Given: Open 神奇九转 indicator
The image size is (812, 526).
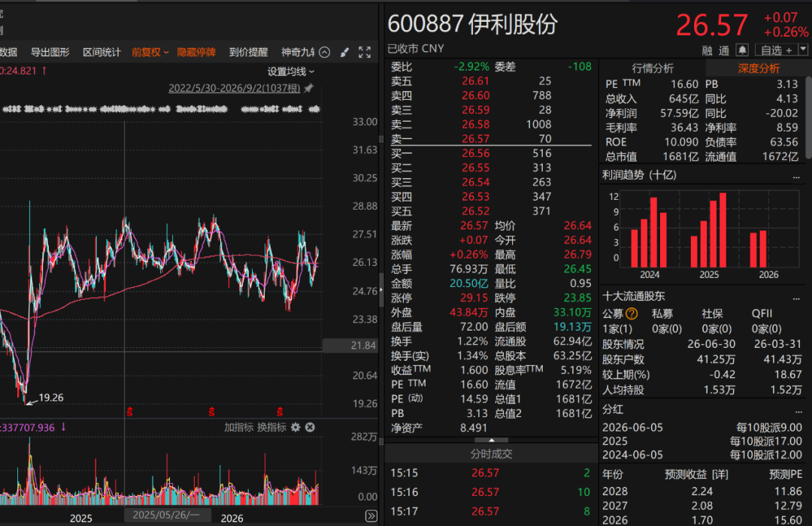Looking at the screenshot, I should 298,53.
